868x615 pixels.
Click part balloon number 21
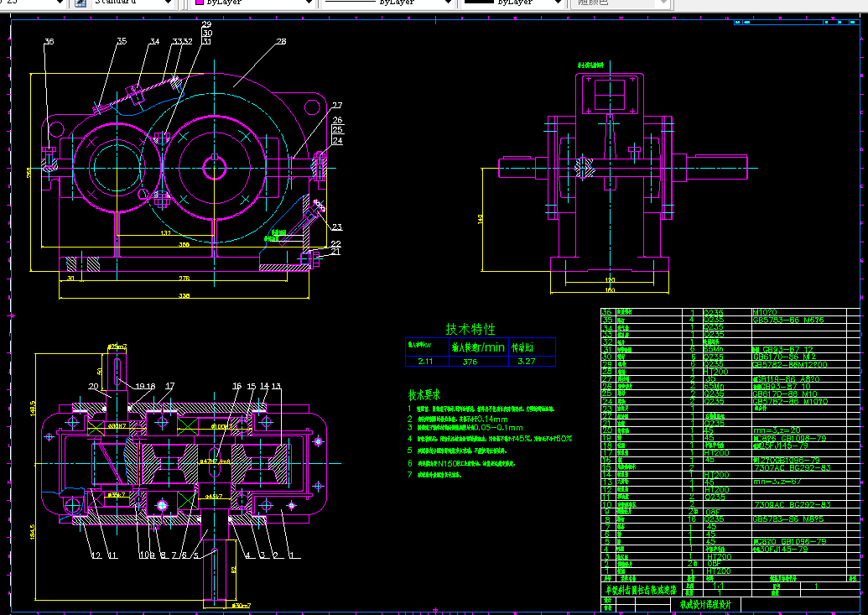coord(335,252)
